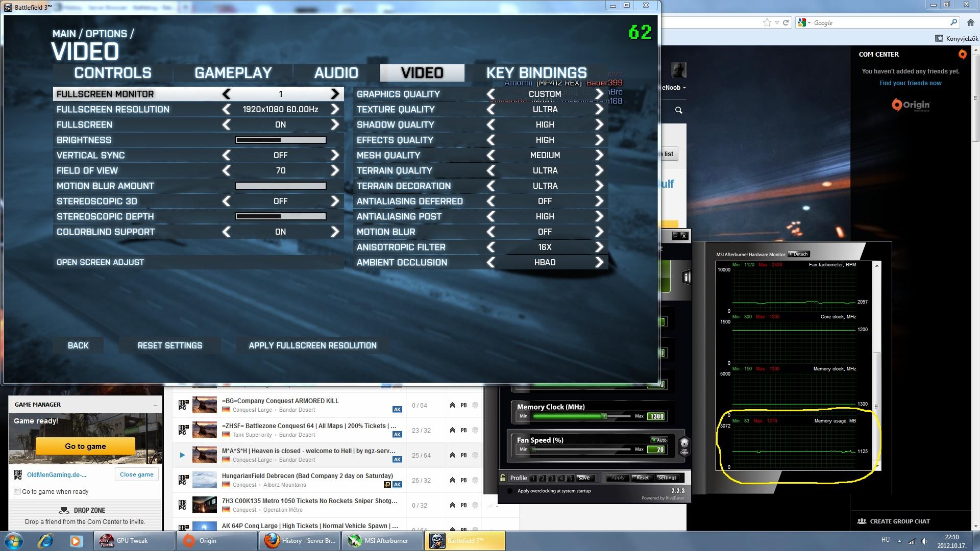Click the User Define fan gear icon
The width and height of the screenshot is (980, 551).
(684, 445)
